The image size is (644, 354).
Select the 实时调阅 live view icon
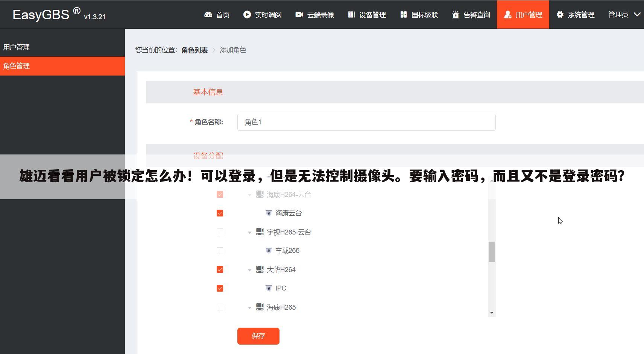click(x=247, y=14)
